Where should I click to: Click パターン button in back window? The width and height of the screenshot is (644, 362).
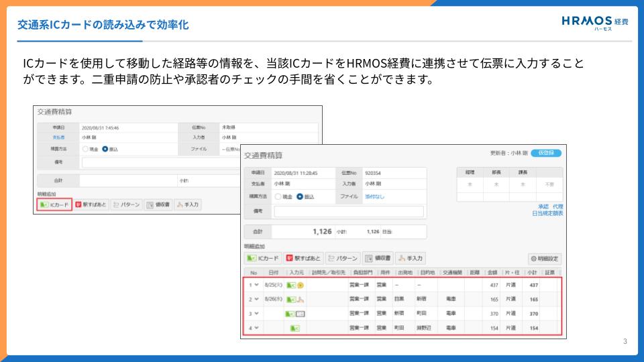point(127,204)
